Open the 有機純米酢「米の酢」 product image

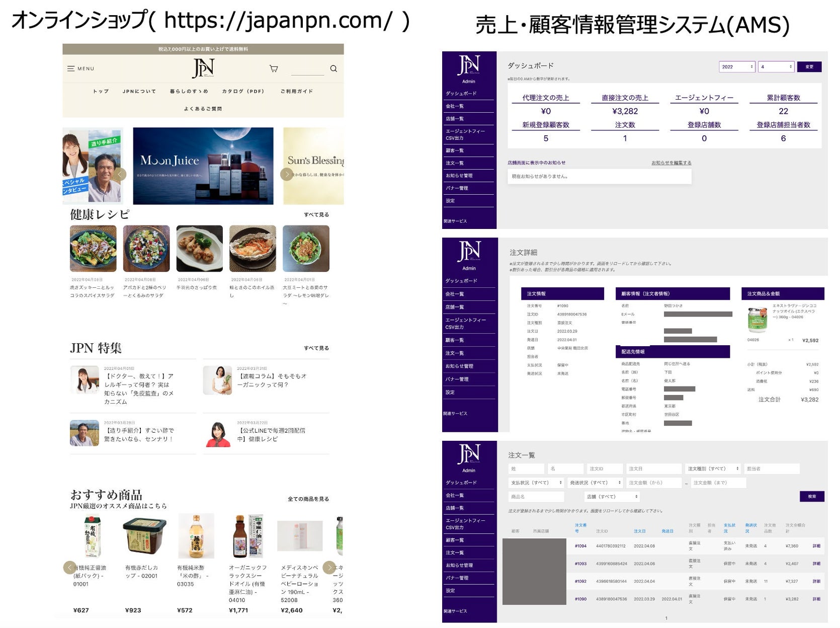click(x=196, y=536)
